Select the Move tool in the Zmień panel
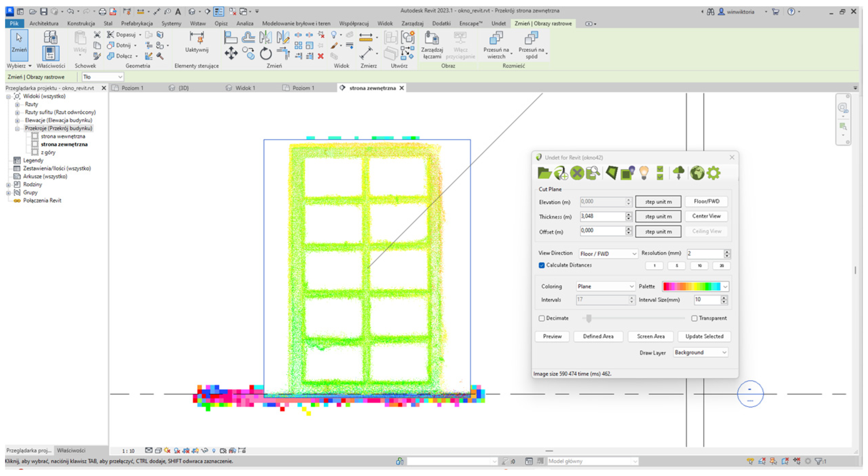 pos(231,54)
